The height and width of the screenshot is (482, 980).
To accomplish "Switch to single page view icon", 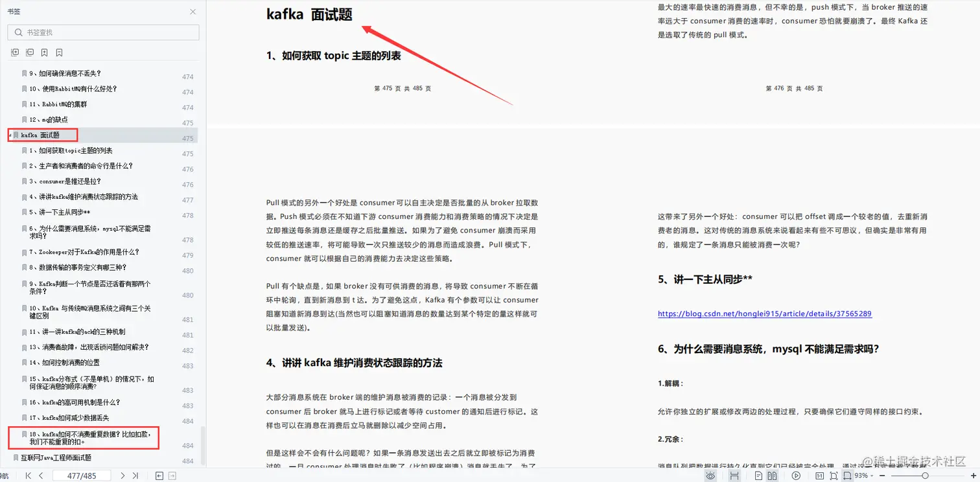I will [759, 475].
